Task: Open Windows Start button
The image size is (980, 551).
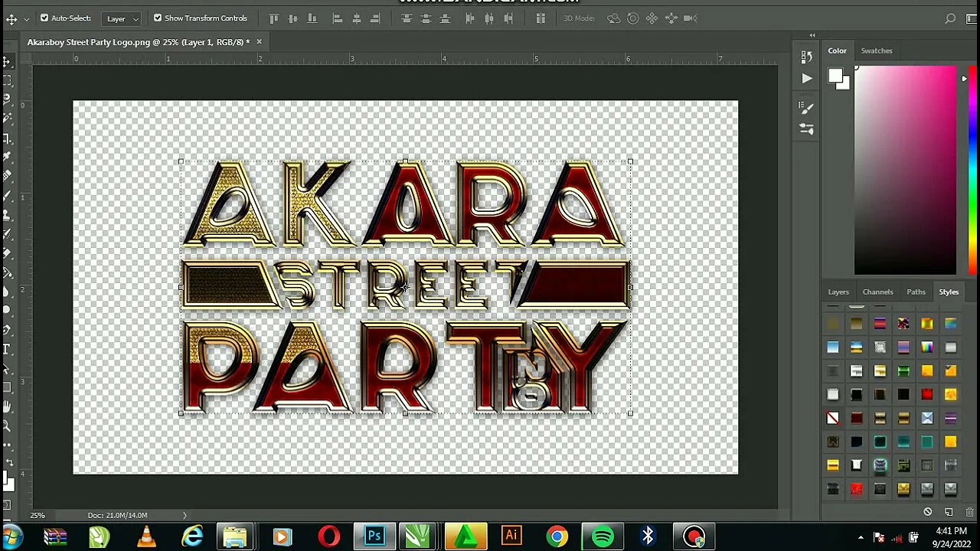Action: point(11,536)
